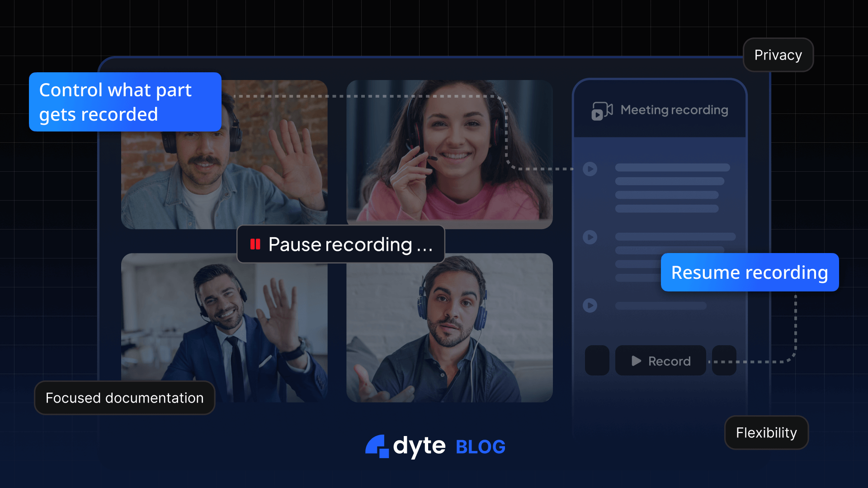Image resolution: width=868 pixels, height=488 pixels.
Task: Click the dark square left of Record
Action: click(x=597, y=361)
